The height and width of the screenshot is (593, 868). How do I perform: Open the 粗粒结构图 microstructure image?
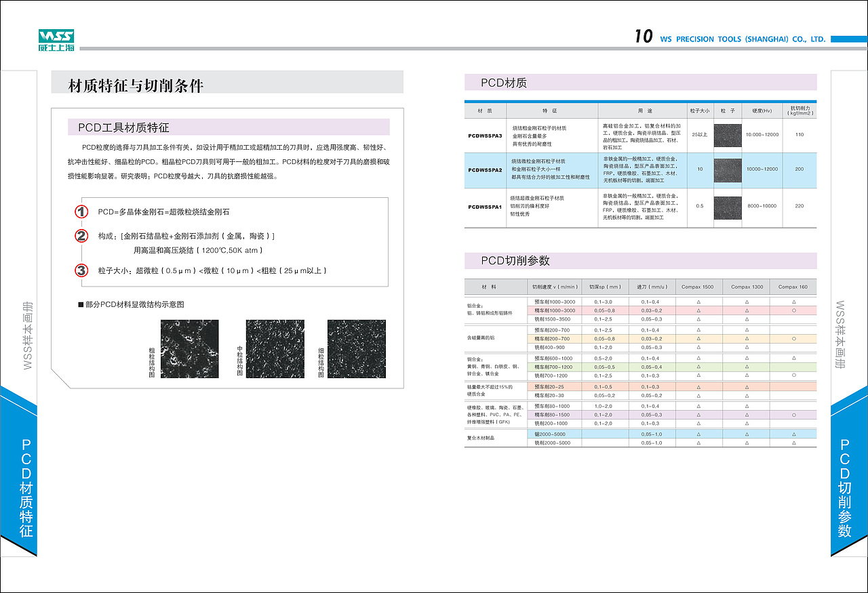190,349
